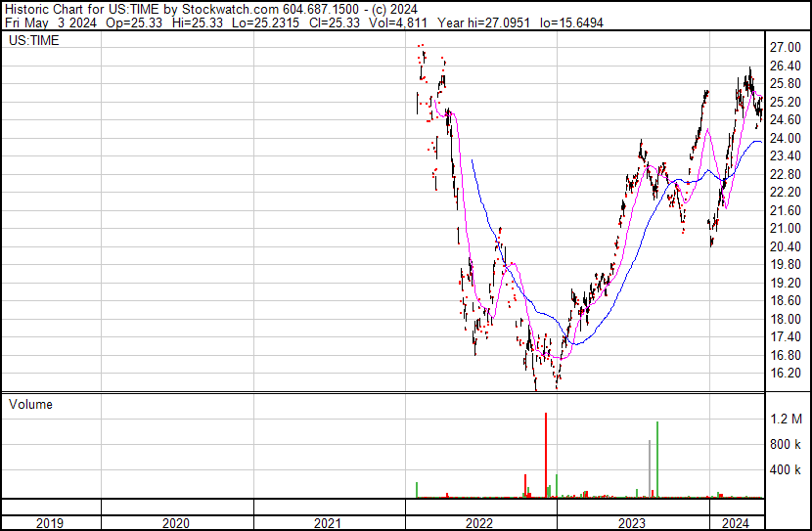812x531 pixels.
Task: Select the 16.20 price axis label
Action: 786,373
